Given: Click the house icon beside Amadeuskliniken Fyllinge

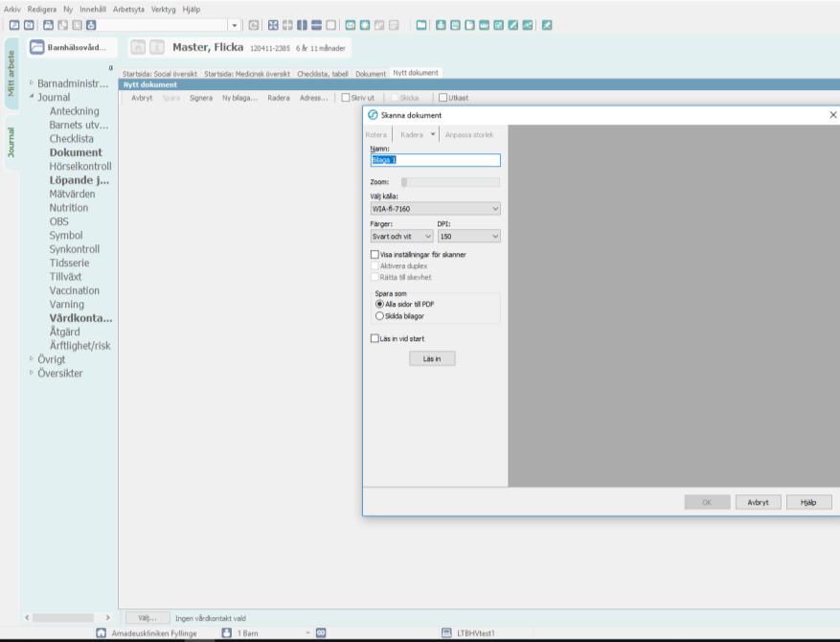Looking at the screenshot, I should click(x=101, y=632).
